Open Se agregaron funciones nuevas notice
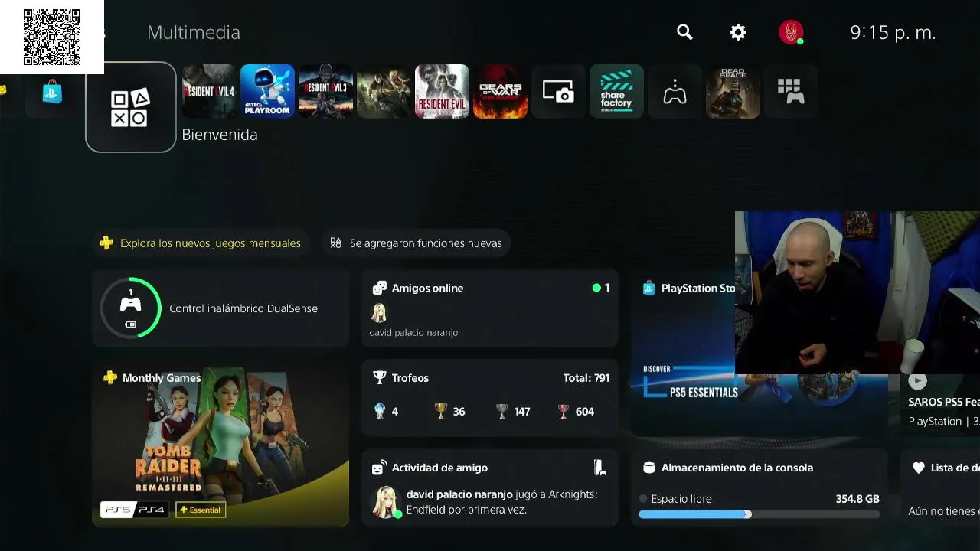This screenshot has width=980, height=551. [x=416, y=243]
